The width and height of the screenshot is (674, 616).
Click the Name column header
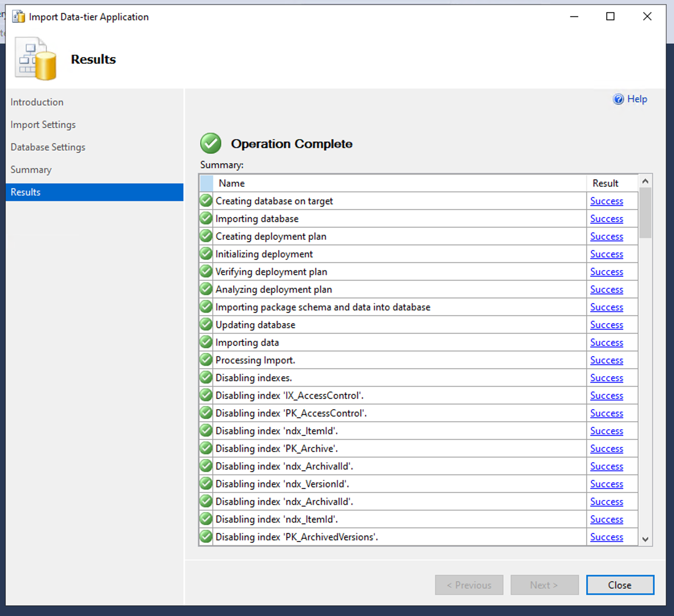(x=400, y=183)
